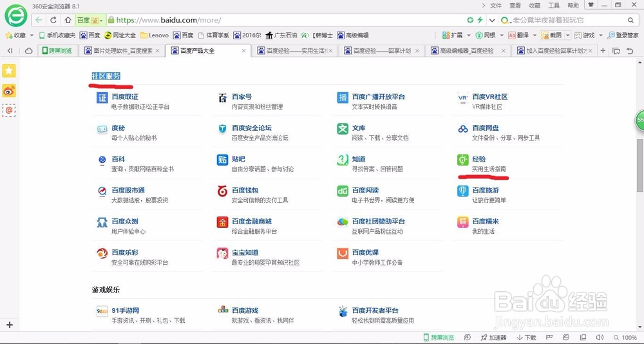644x344 pixels.
Task: Click the browser back arrow button
Action: (x=39, y=20)
